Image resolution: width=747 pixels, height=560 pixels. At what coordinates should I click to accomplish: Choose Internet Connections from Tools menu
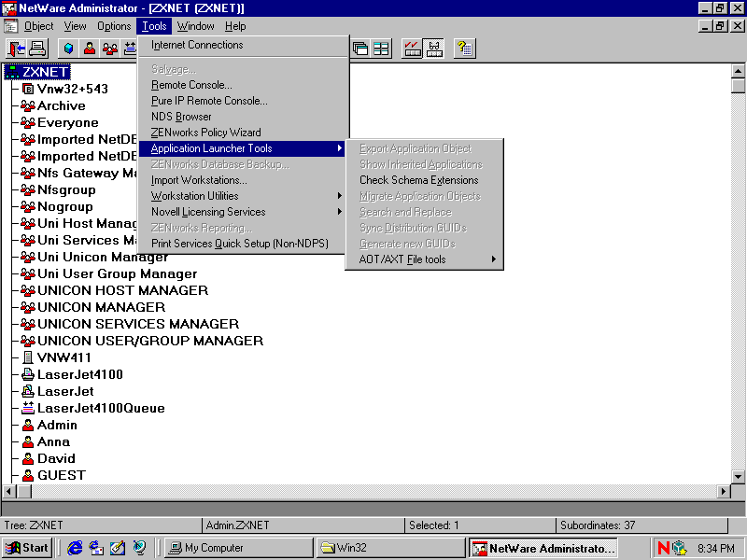pyautogui.click(x=242, y=45)
